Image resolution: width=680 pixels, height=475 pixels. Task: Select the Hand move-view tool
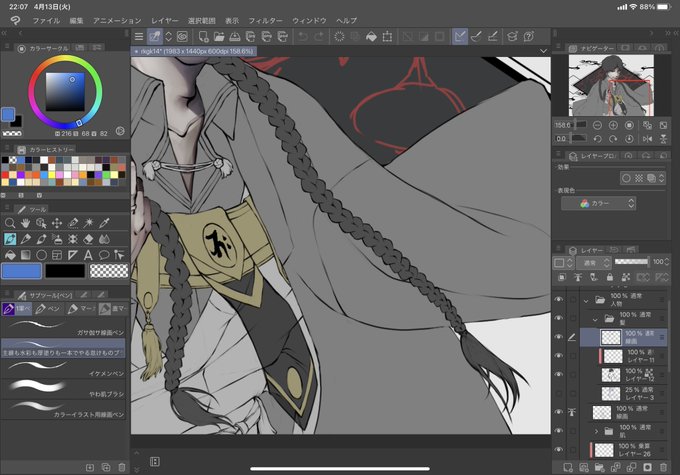point(26,223)
